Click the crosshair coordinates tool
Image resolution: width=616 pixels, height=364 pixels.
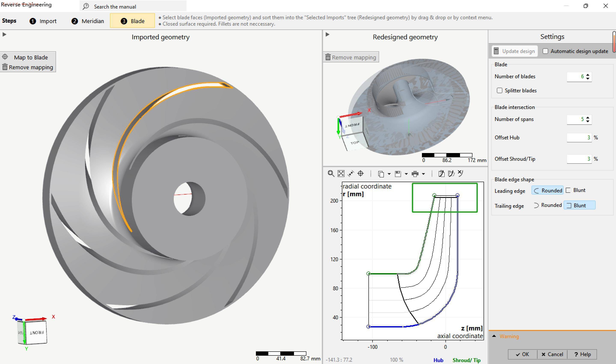(360, 174)
